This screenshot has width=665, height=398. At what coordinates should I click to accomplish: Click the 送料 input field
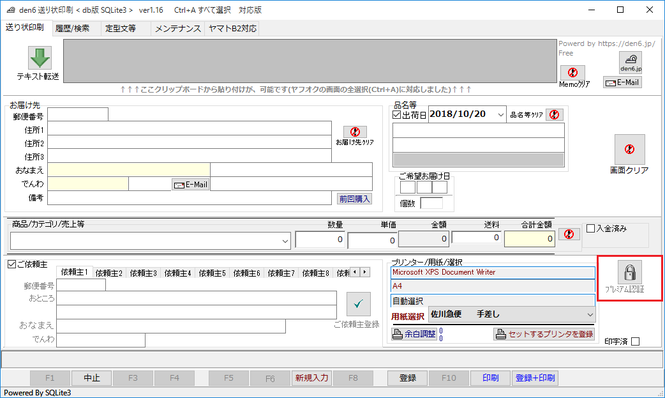tap(477, 238)
